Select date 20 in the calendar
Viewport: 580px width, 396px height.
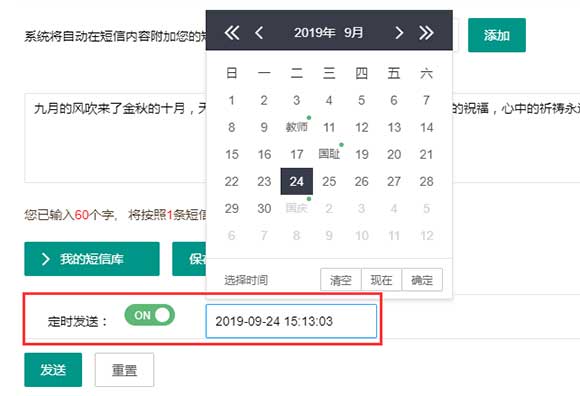click(x=394, y=154)
